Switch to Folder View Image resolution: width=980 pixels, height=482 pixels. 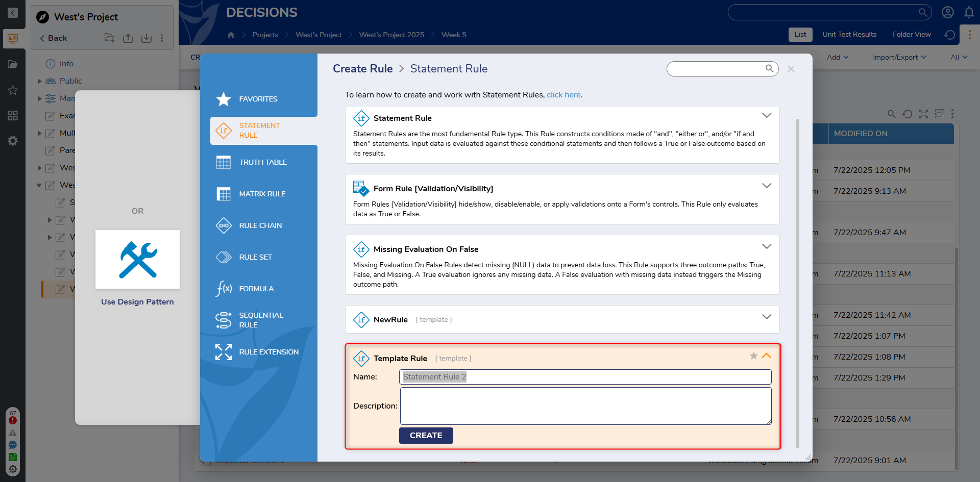[x=912, y=35]
